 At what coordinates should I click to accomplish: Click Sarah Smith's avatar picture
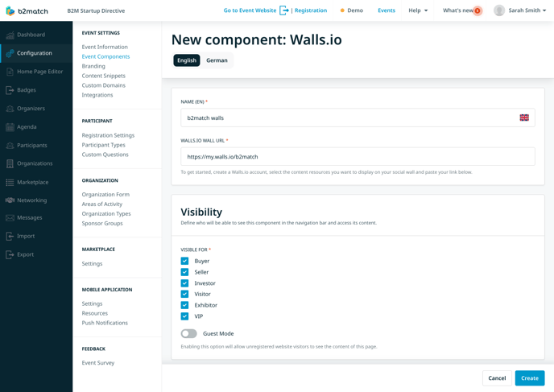point(499,10)
